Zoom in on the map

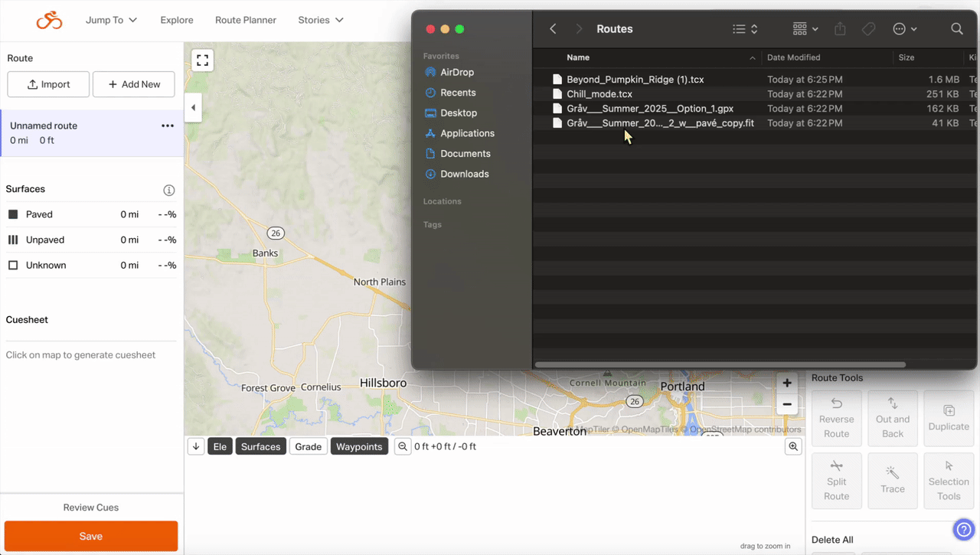(786, 383)
